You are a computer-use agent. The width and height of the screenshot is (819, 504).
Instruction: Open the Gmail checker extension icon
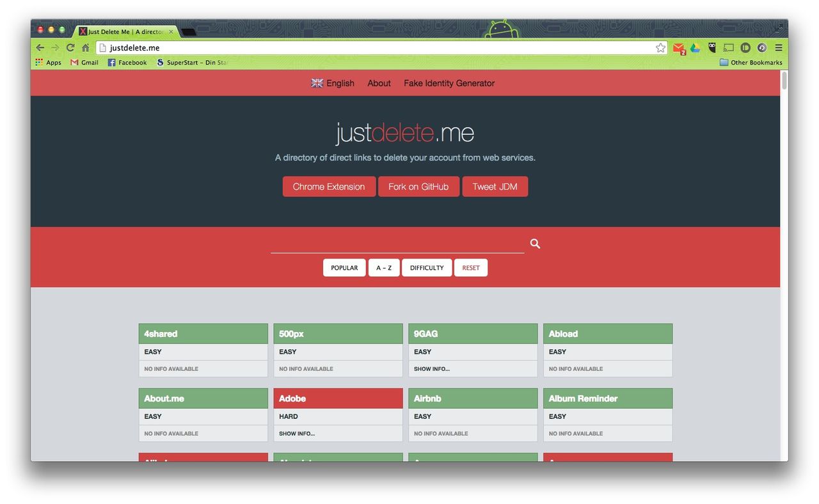[679, 48]
